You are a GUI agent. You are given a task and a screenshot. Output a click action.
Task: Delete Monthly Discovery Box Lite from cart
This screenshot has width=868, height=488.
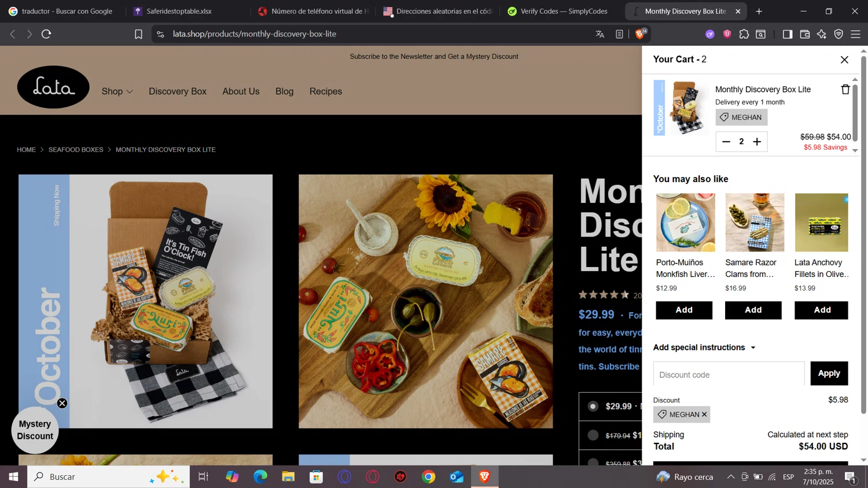845,89
